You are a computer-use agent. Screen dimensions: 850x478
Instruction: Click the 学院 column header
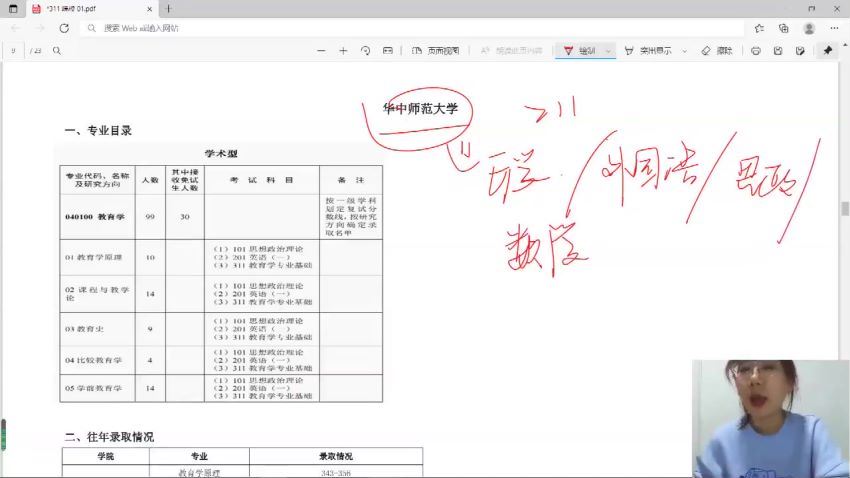(x=106, y=456)
